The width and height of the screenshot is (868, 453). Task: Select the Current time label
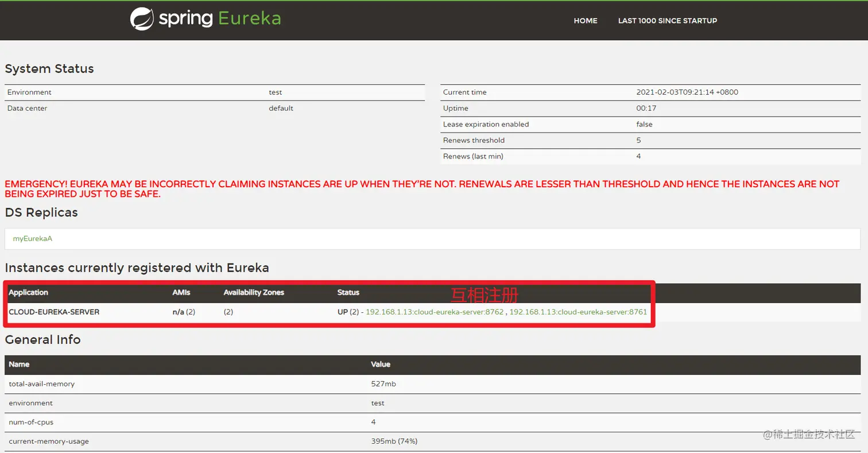[464, 92]
